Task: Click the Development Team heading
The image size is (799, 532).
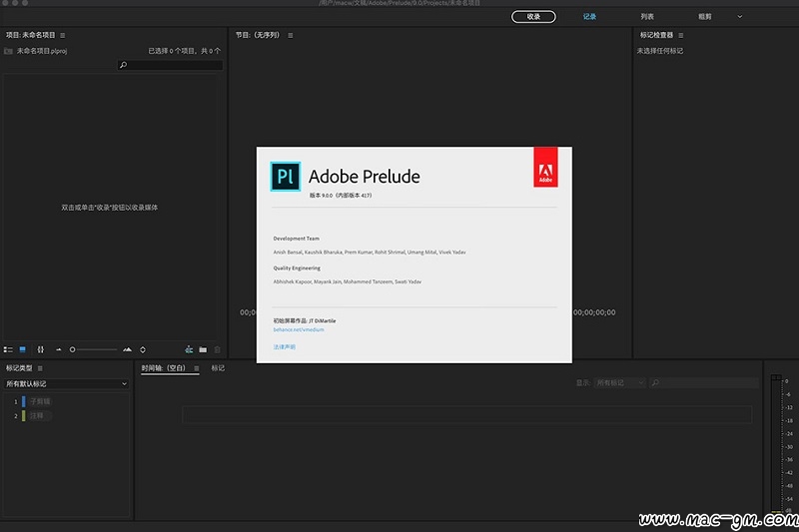Action: pyautogui.click(x=296, y=239)
